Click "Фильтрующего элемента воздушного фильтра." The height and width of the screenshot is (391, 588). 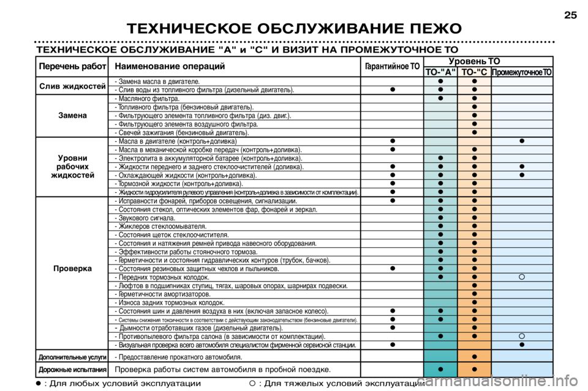pyautogui.click(x=186, y=124)
